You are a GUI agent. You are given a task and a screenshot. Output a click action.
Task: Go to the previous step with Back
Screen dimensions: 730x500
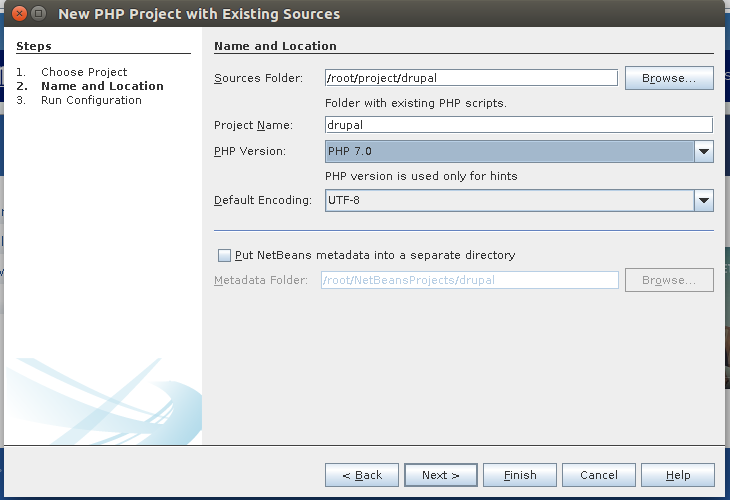pos(362,475)
